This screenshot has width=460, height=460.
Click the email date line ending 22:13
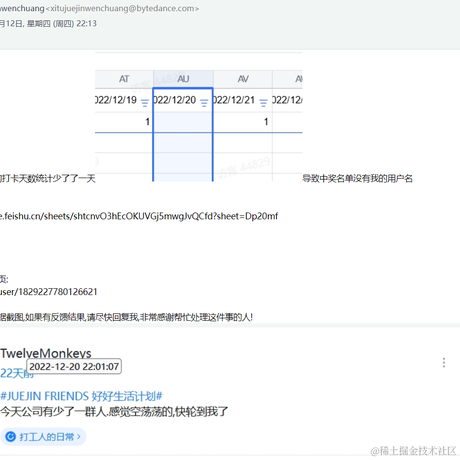(x=48, y=24)
